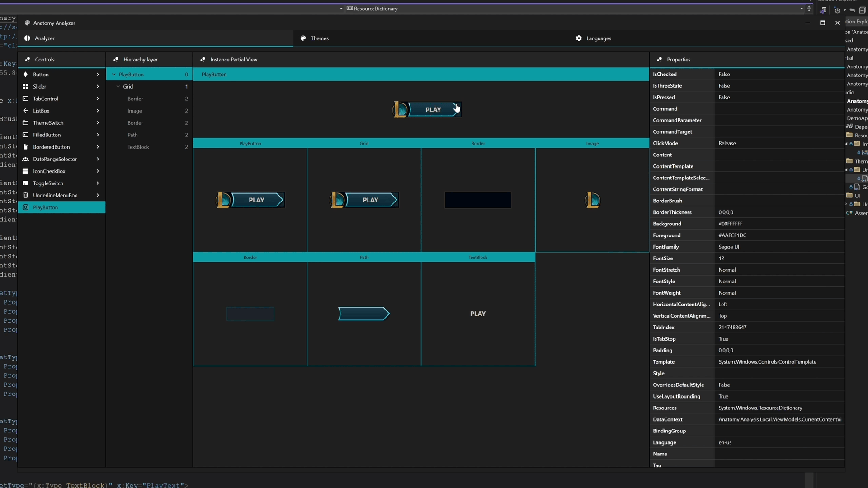The image size is (868, 488).
Task: Select the Image hierarchy row
Action: pos(149,111)
